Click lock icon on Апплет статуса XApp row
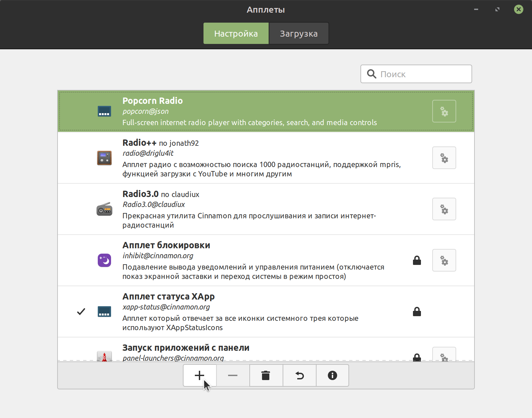 click(417, 312)
